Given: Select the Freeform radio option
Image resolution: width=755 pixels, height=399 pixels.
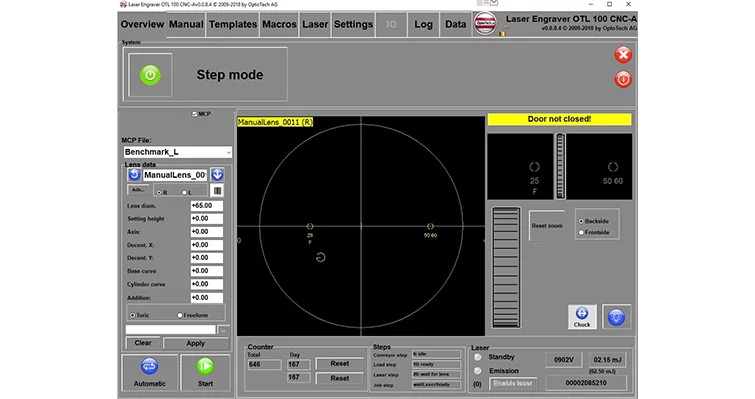Looking at the screenshot, I should 180,315.
